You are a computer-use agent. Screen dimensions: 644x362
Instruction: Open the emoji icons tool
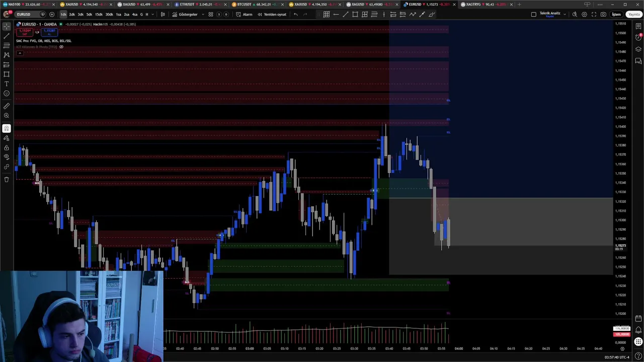(7, 93)
